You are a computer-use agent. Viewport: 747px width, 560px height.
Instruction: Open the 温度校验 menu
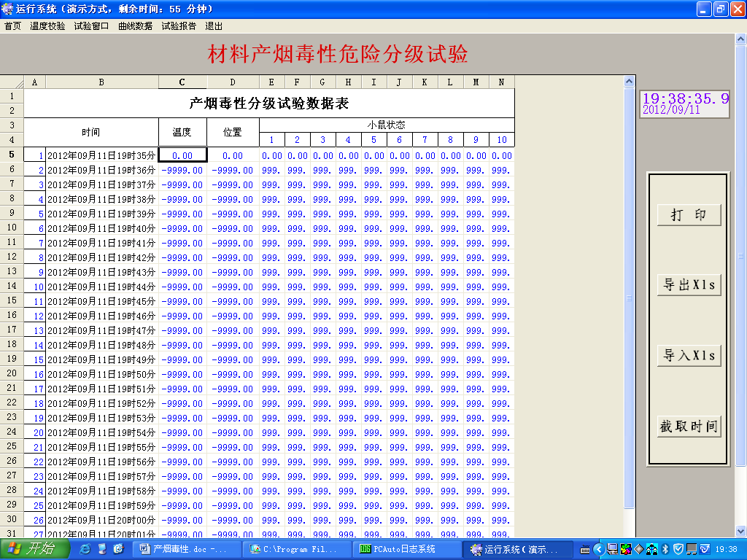tap(47, 26)
